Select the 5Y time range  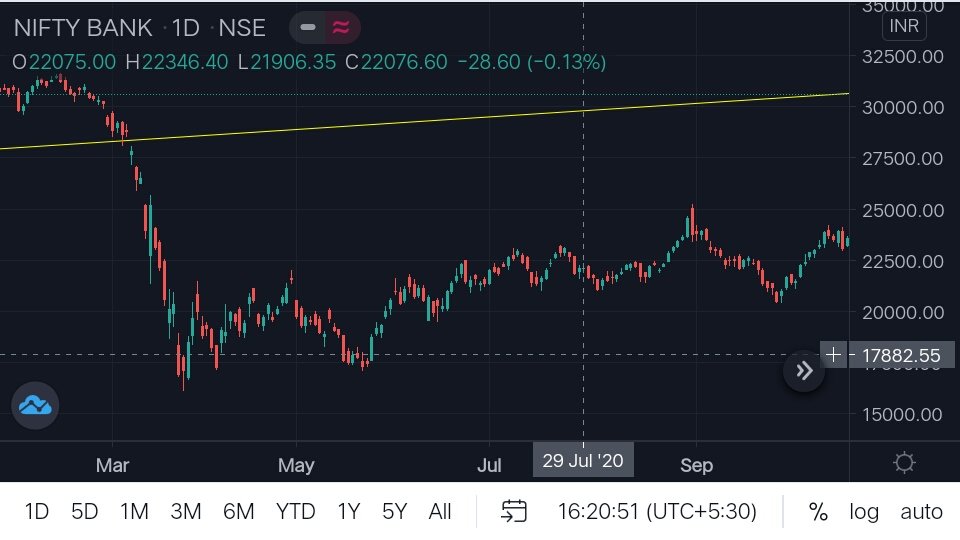pyautogui.click(x=394, y=511)
